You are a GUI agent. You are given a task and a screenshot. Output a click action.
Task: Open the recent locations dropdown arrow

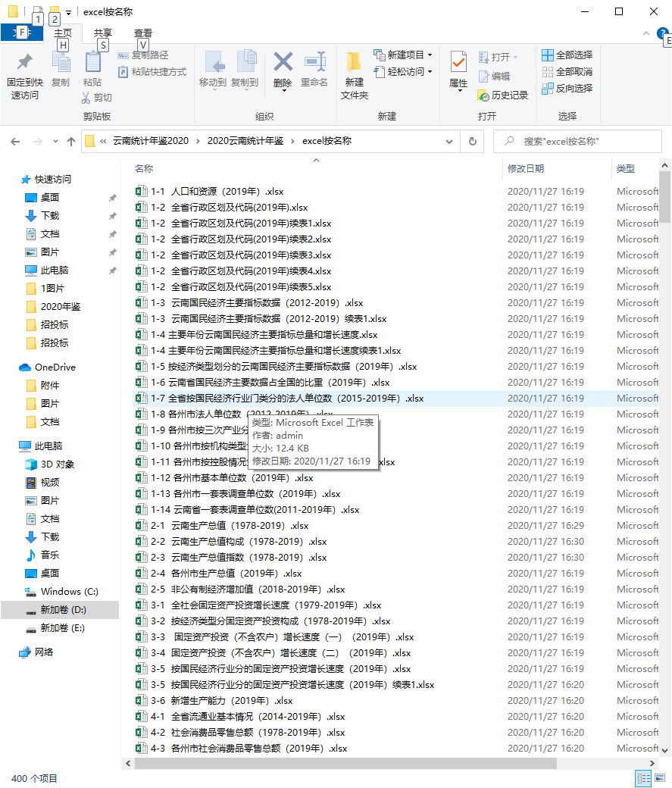pyautogui.click(x=55, y=142)
